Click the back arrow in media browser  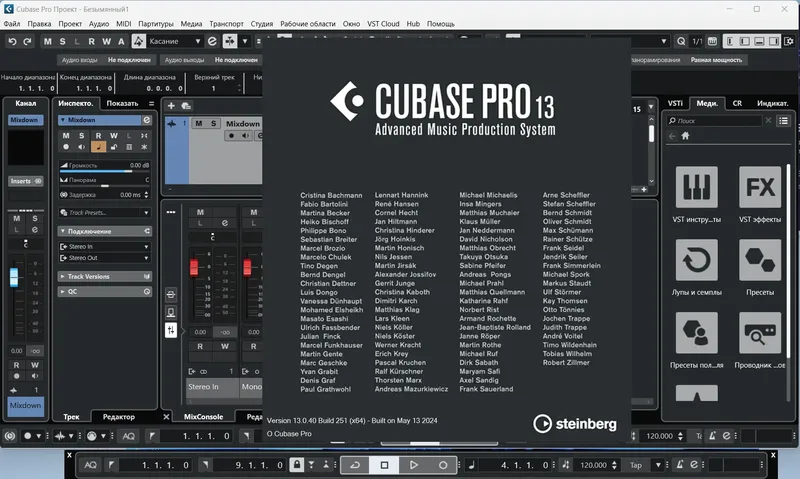pos(672,136)
